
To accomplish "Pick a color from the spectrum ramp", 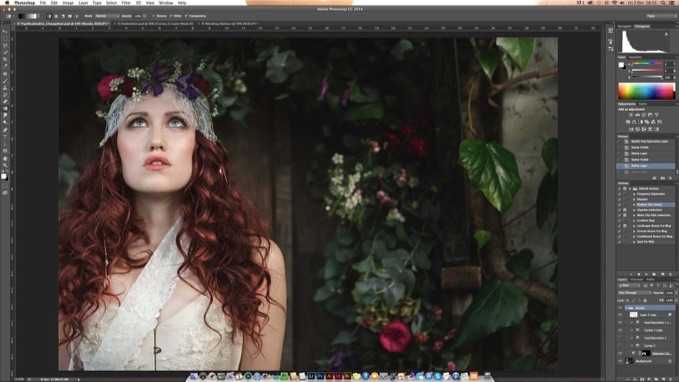I will (646, 91).
